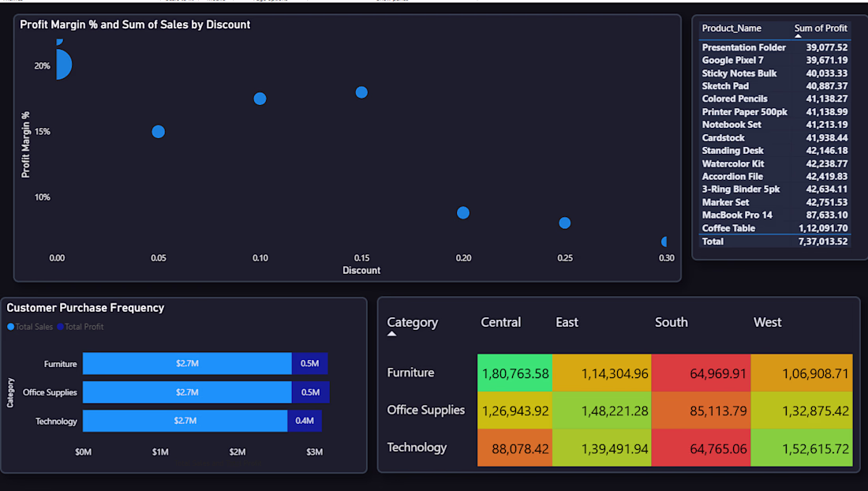Viewport: 868px width, 491px height.
Task: Click the Total value 7,37,013.52
Action: (822, 242)
